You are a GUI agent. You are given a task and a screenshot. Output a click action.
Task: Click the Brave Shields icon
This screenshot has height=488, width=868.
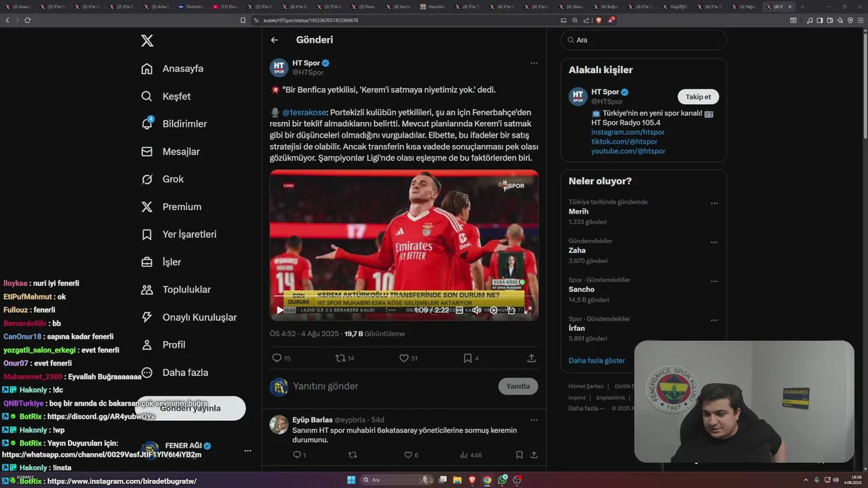598,20
